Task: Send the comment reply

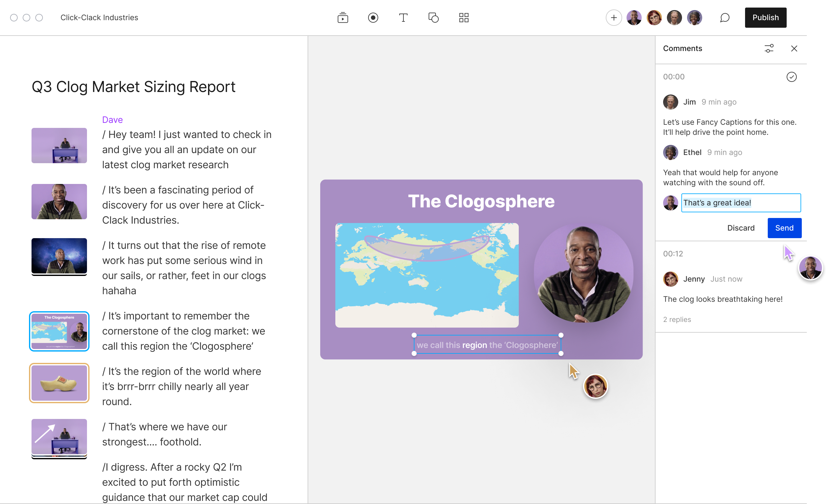Action: pos(784,228)
